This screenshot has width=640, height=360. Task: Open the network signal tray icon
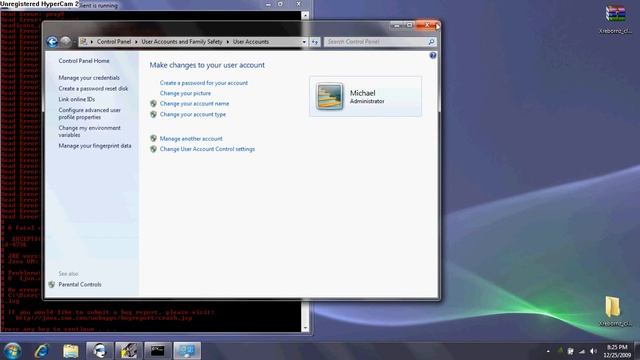(x=582, y=351)
